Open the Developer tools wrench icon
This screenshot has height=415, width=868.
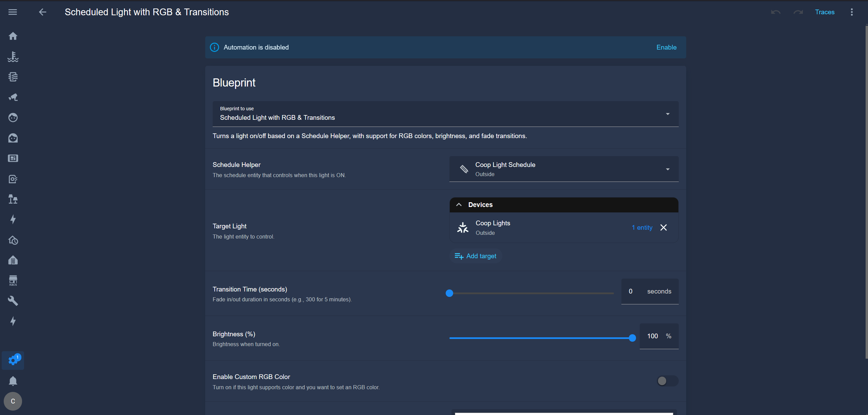click(13, 301)
